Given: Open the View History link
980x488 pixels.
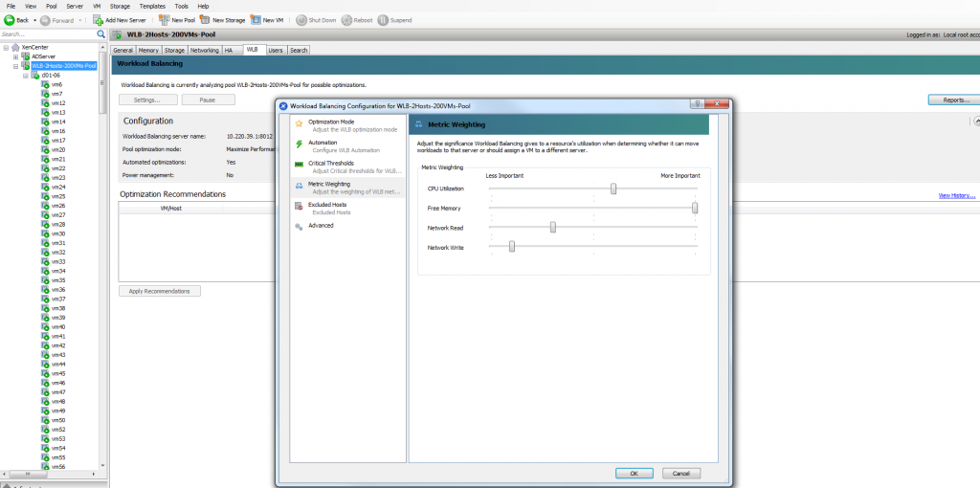Looking at the screenshot, I should (x=956, y=195).
